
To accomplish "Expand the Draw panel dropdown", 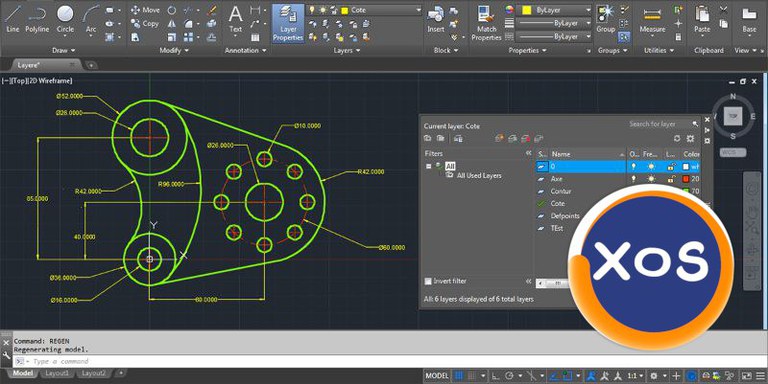I will [x=64, y=50].
